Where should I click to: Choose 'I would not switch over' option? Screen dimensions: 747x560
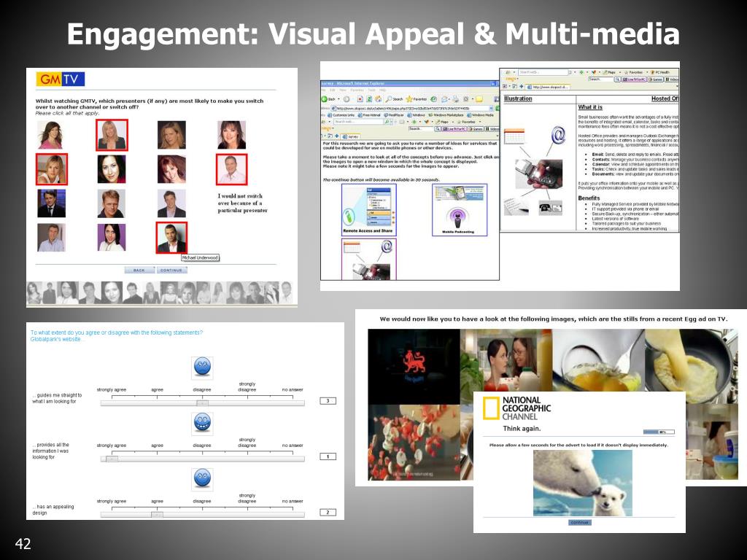pos(242,203)
